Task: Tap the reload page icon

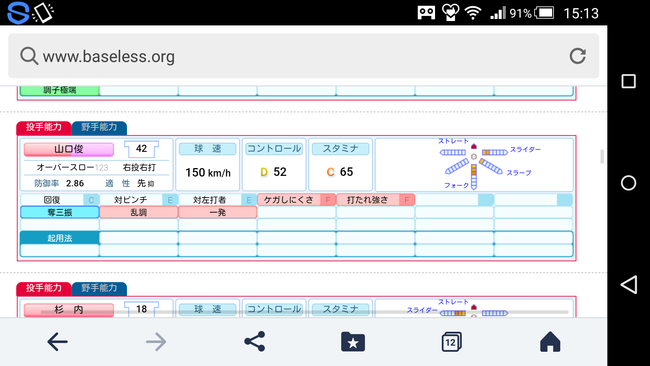Action: click(577, 56)
